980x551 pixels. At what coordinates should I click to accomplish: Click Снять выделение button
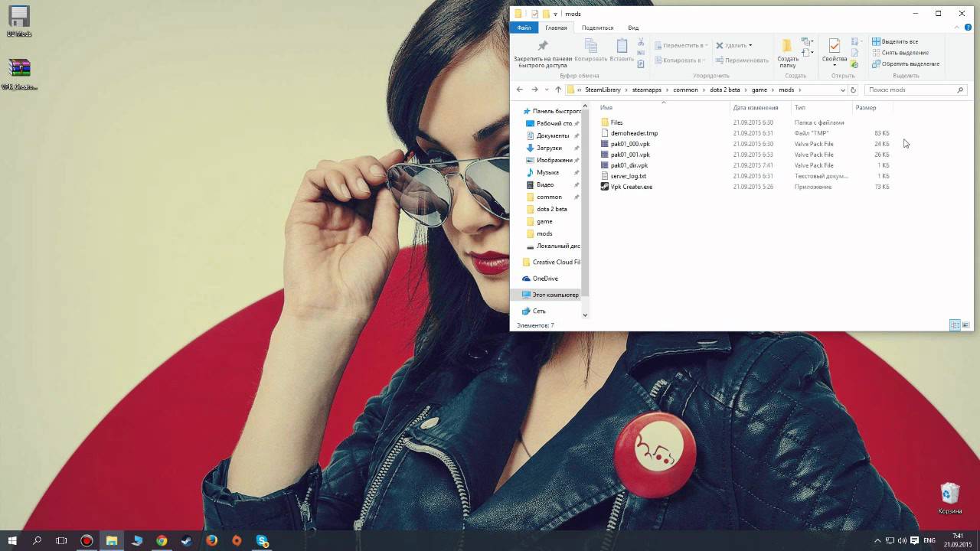(x=900, y=52)
